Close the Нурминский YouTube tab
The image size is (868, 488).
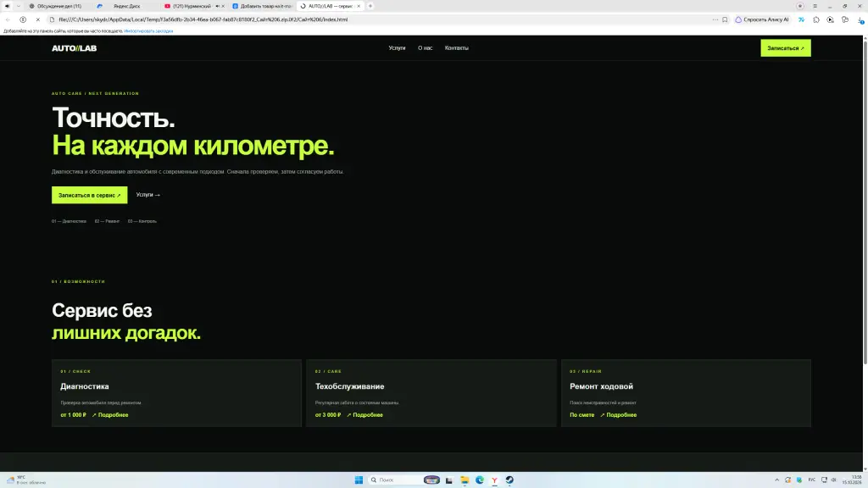[x=223, y=6]
